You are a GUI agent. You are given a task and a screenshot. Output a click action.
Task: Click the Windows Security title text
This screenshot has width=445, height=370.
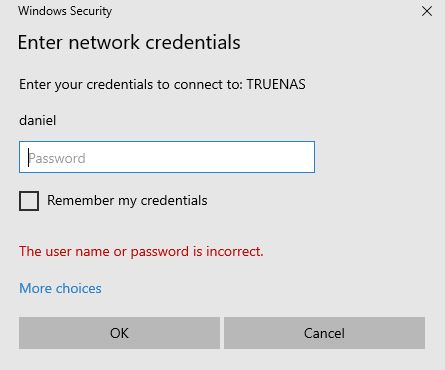(65, 11)
